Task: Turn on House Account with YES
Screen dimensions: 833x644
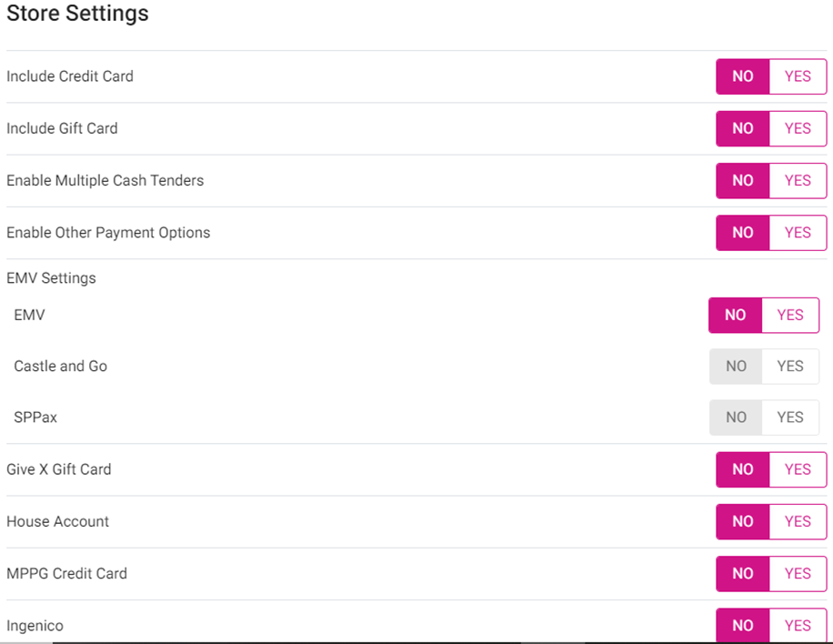Action: [798, 521]
